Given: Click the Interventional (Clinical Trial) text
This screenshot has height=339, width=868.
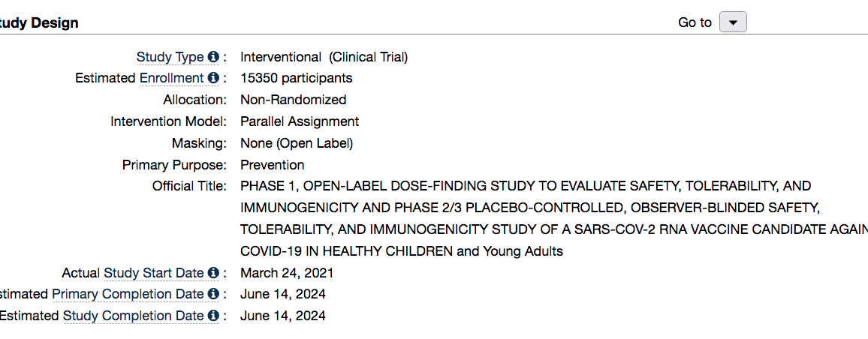Looking at the screenshot, I should coord(324,57).
